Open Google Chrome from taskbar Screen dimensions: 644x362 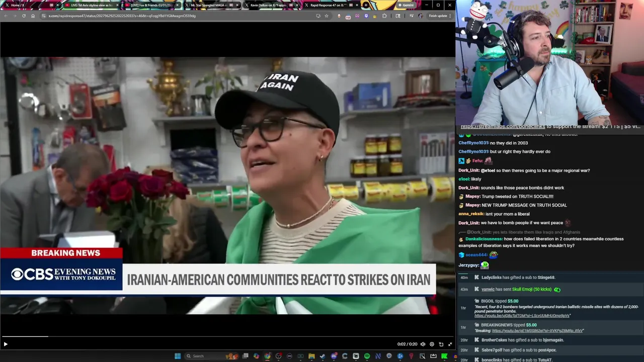click(x=267, y=356)
